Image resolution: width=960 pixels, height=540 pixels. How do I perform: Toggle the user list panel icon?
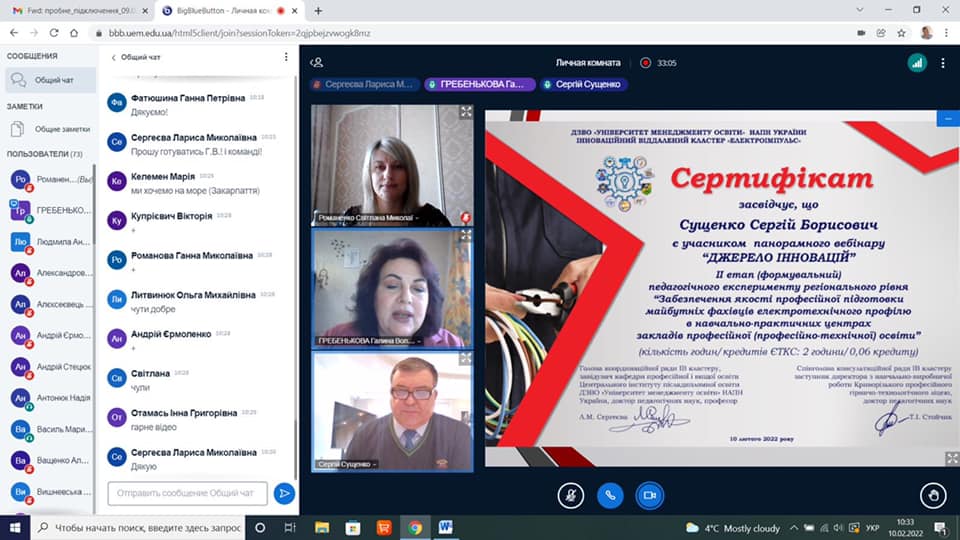click(317, 62)
